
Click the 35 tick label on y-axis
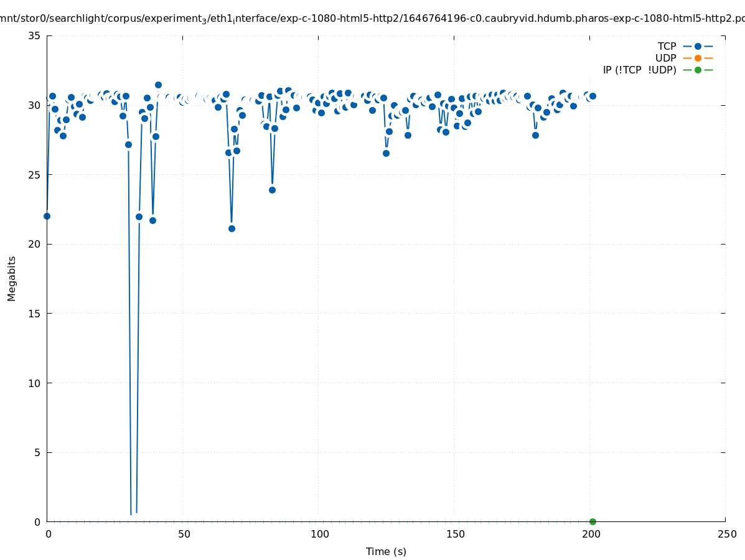(34, 35)
